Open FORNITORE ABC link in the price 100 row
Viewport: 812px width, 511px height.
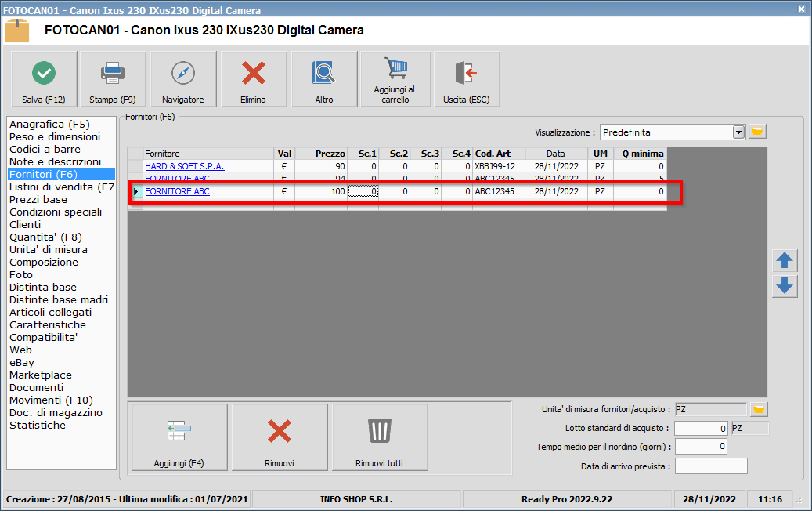[177, 191]
